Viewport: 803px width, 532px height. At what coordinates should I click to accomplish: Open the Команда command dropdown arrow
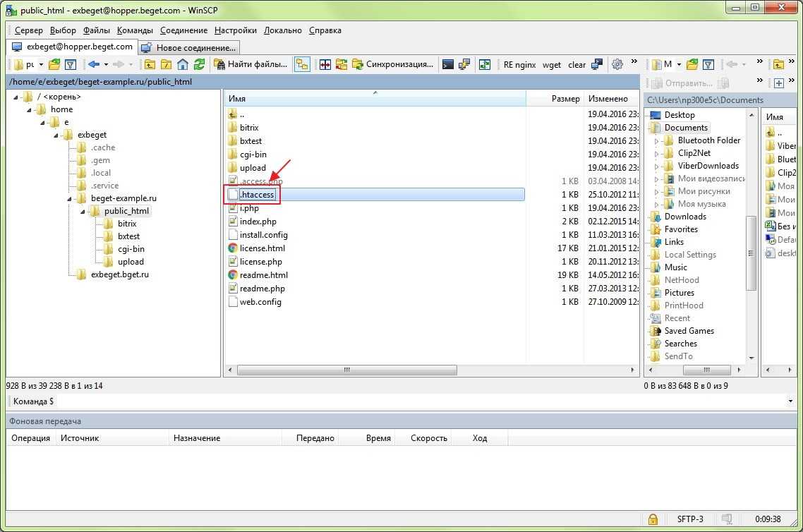click(x=790, y=401)
